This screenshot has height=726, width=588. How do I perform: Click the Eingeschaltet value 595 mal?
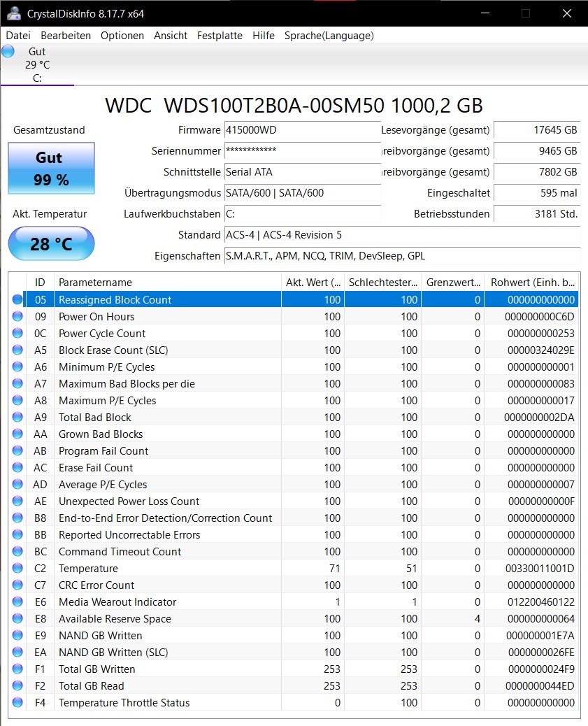[x=537, y=192]
